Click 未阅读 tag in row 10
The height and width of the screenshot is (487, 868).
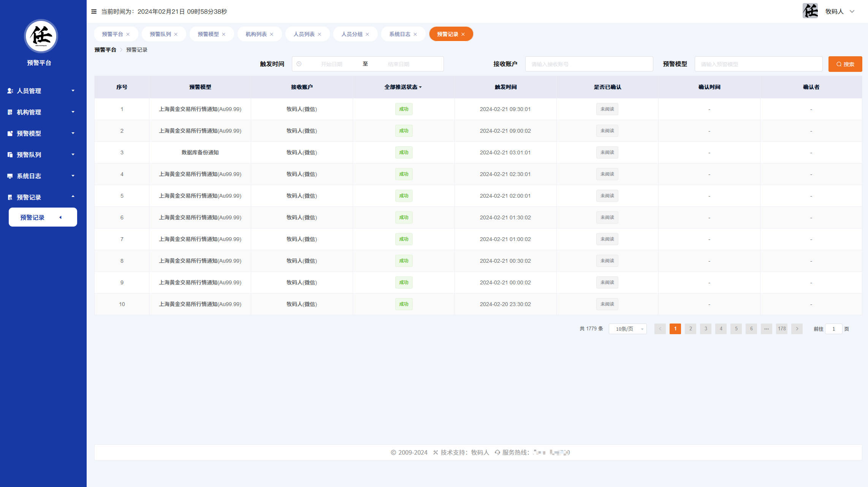[607, 304]
